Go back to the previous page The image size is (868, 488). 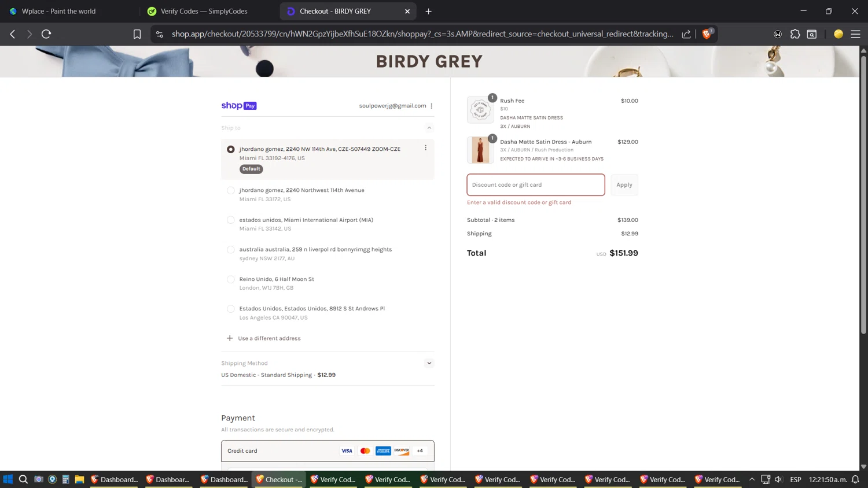coord(13,34)
